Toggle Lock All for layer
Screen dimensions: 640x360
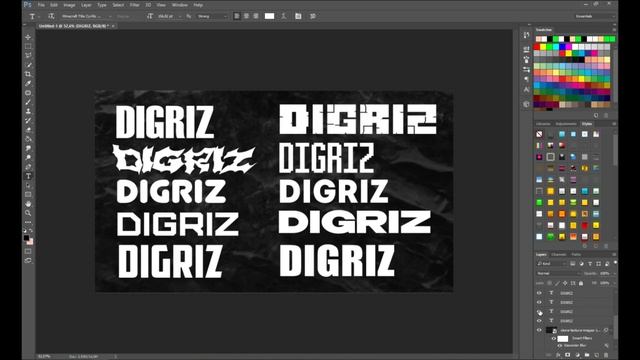point(581,283)
